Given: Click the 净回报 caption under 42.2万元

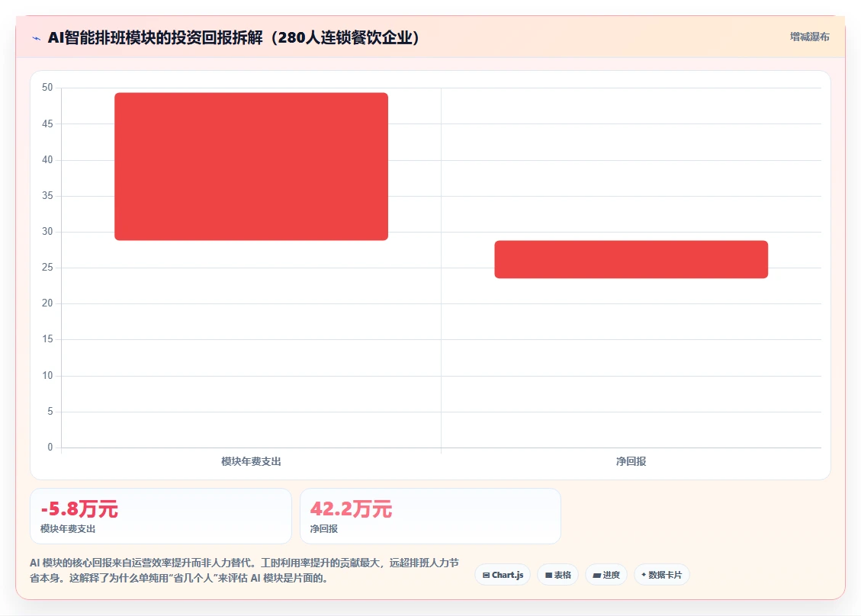Looking at the screenshot, I should 324,528.
